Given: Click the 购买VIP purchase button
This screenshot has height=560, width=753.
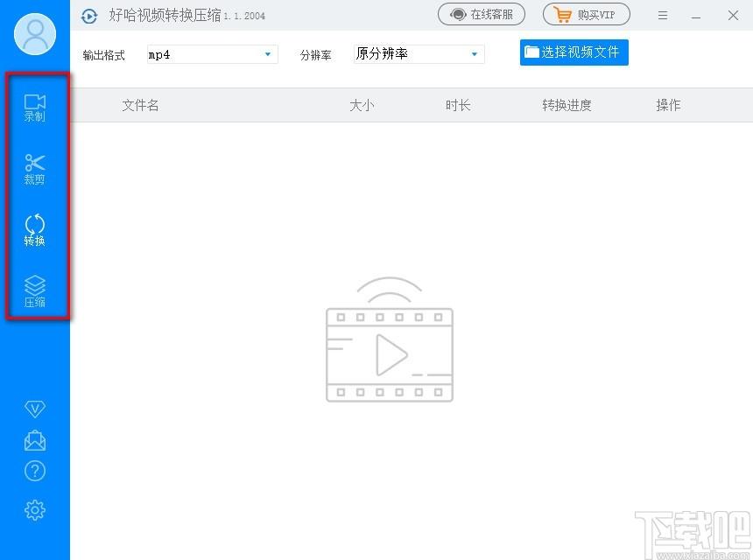Looking at the screenshot, I should [587, 14].
